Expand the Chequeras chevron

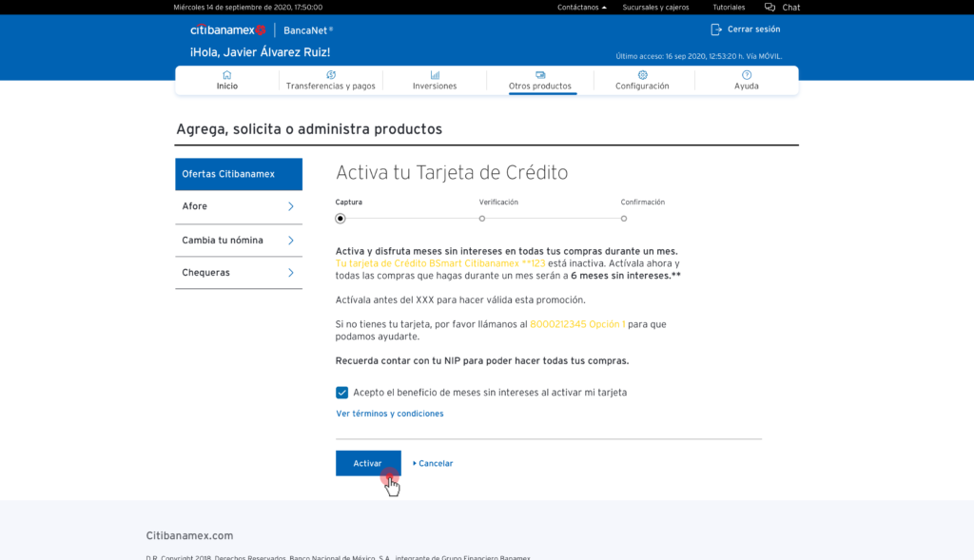click(x=291, y=273)
